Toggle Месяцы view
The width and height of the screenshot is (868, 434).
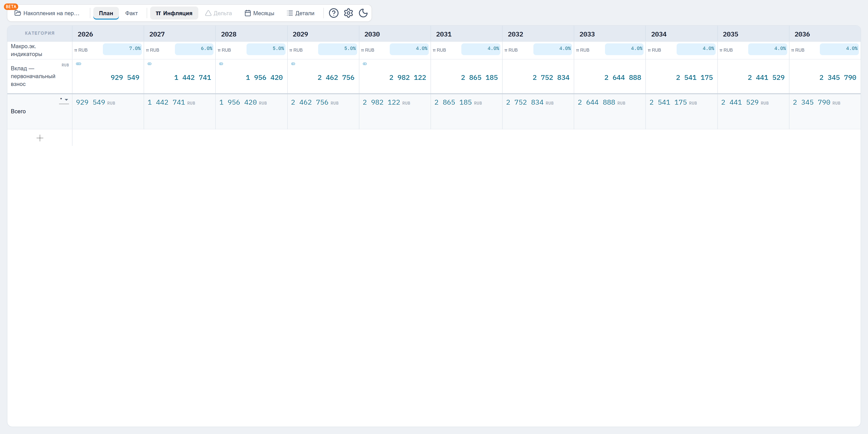point(260,13)
